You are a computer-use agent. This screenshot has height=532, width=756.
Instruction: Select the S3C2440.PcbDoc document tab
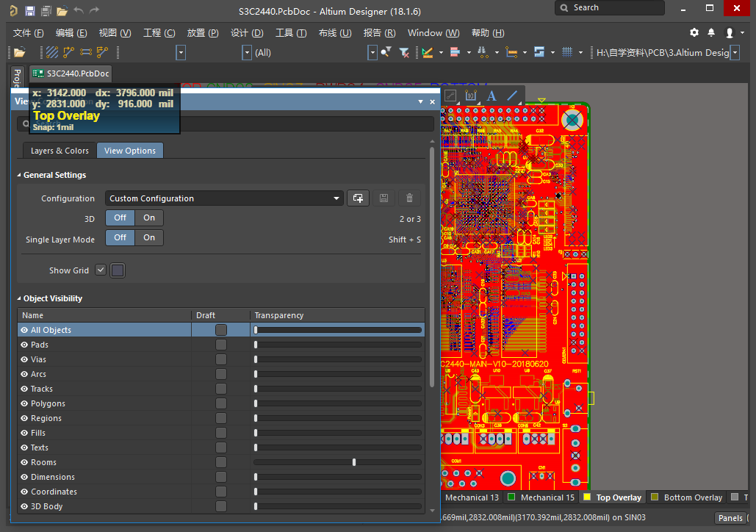71,73
